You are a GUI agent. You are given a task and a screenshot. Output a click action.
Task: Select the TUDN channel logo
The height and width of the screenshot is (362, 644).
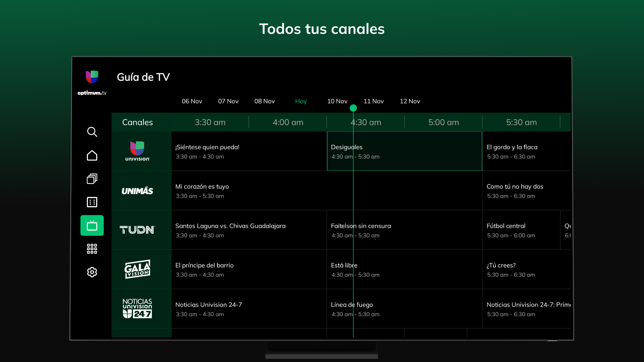pos(137,230)
